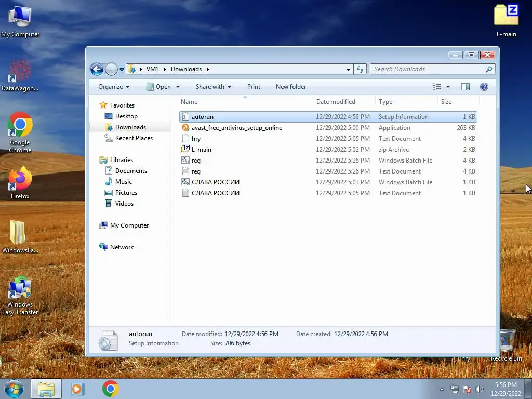The width and height of the screenshot is (532, 399).
Task: Open the Organize menu
Action: pos(114,87)
